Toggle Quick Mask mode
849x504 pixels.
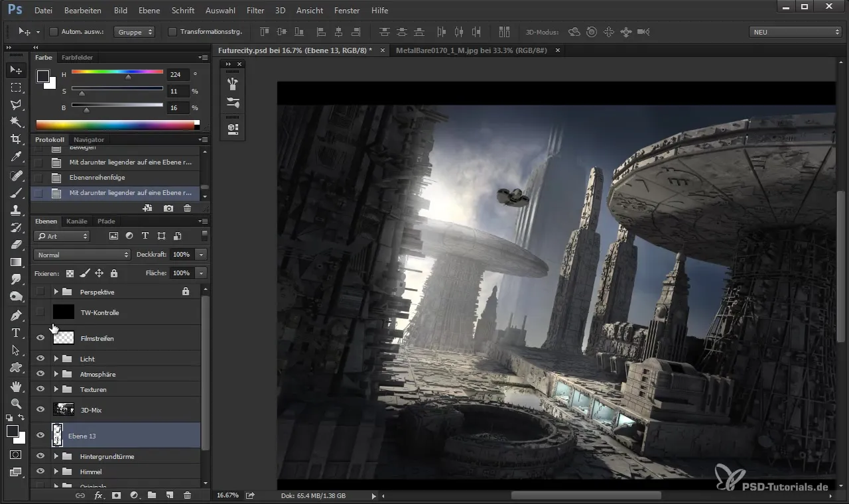16,455
